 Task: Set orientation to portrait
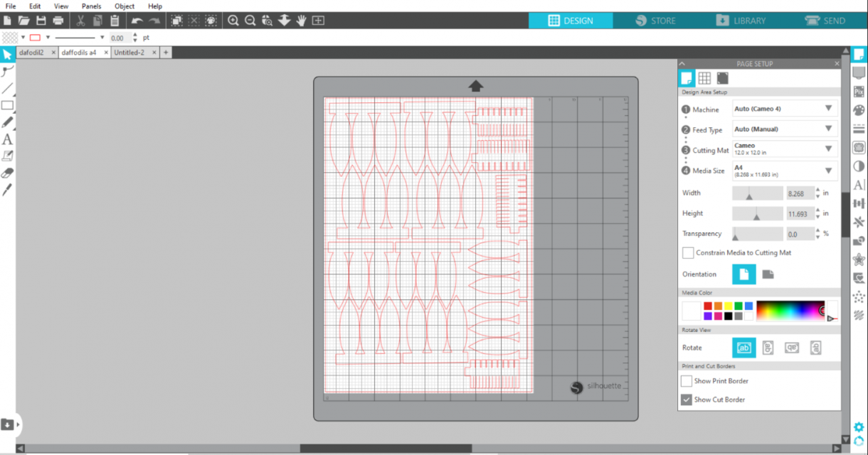pos(744,274)
